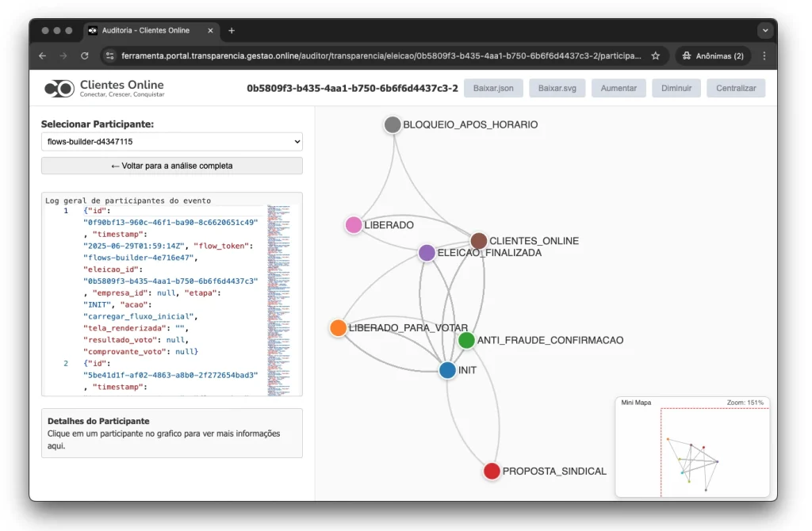Click the orange LIBERADO_PARA_VOTAR node

tap(338, 328)
